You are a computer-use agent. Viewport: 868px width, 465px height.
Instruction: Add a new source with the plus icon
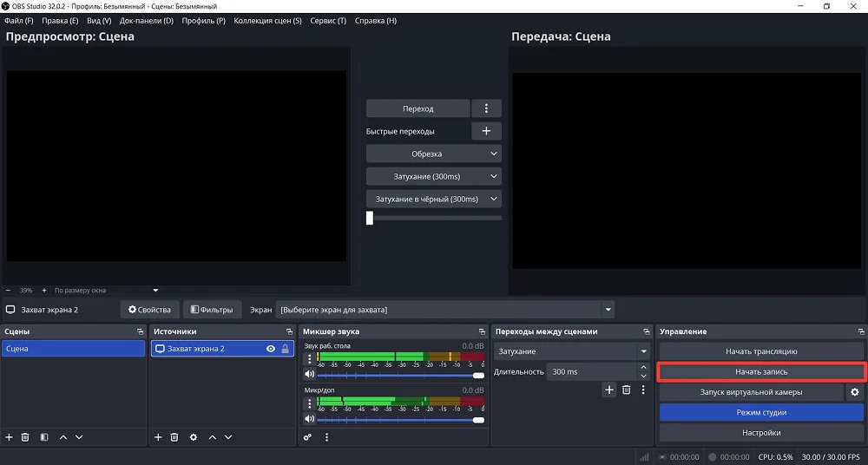click(158, 437)
